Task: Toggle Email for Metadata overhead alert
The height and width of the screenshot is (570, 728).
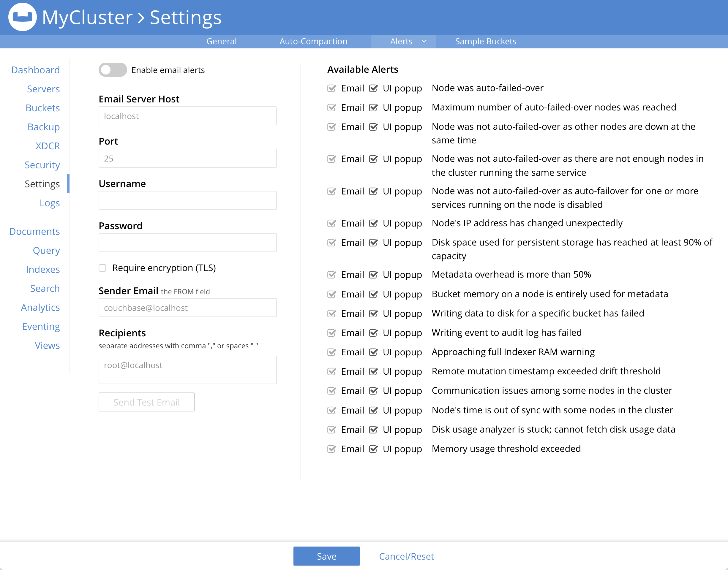Action: [332, 275]
